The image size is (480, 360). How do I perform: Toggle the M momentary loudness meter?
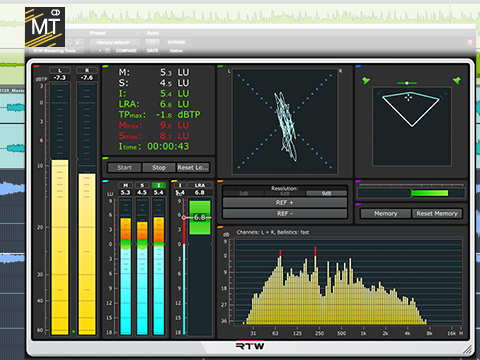tap(125, 185)
